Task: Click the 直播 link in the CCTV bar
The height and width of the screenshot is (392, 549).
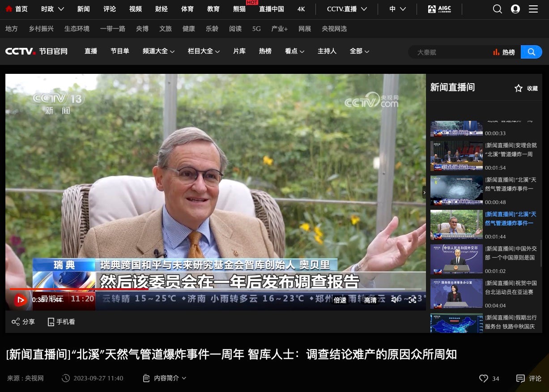Action: 91,51
